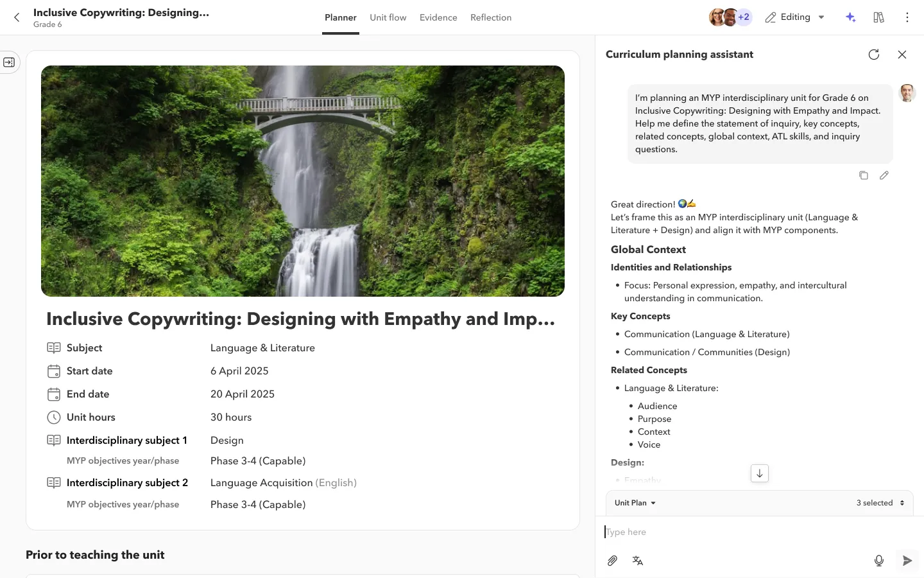
Task: Switch to the Evidence tab
Action: pos(438,17)
